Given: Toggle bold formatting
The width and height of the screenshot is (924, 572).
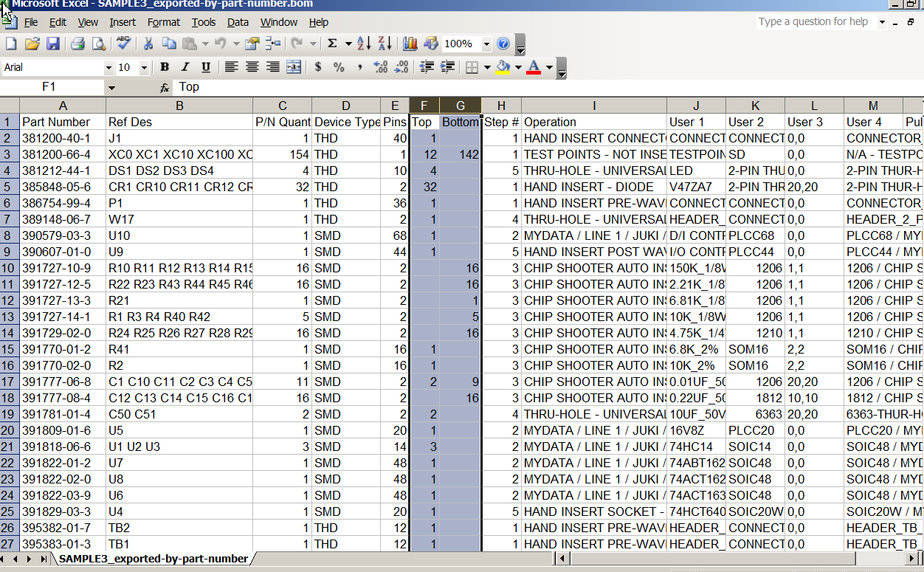Looking at the screenshot, I should [x=165, y=67].
